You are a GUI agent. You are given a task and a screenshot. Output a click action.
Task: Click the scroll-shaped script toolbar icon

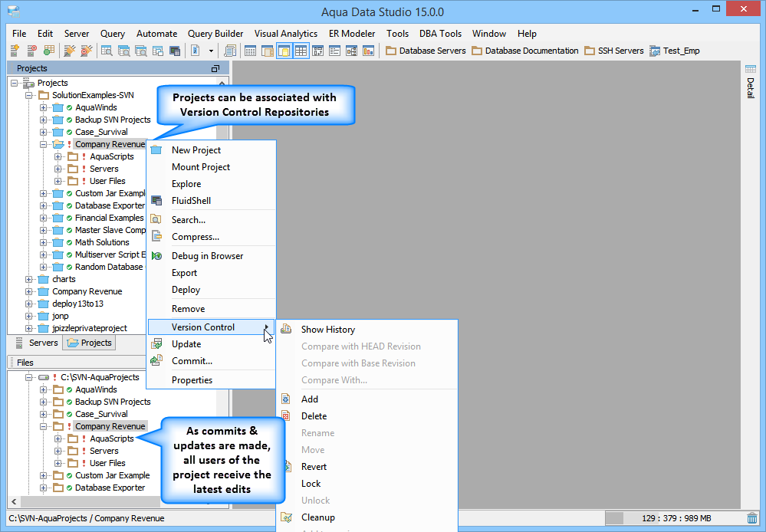pos(229,51)
